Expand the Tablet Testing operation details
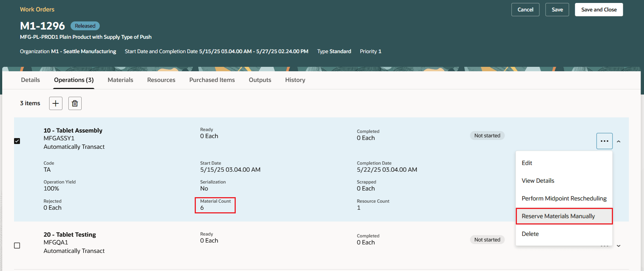Screen dimensions: 644x271 point(619,246)
